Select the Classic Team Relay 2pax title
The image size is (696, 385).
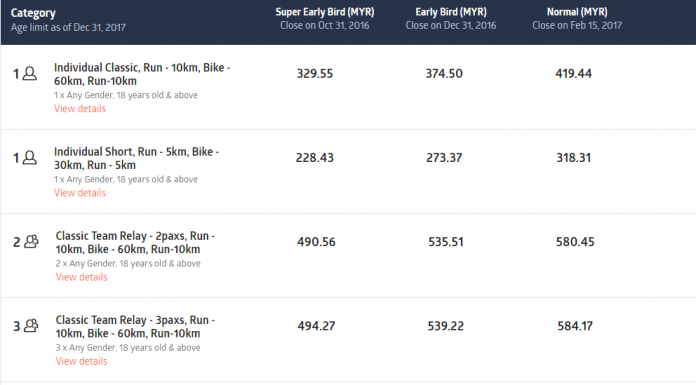tap(135, 242)
